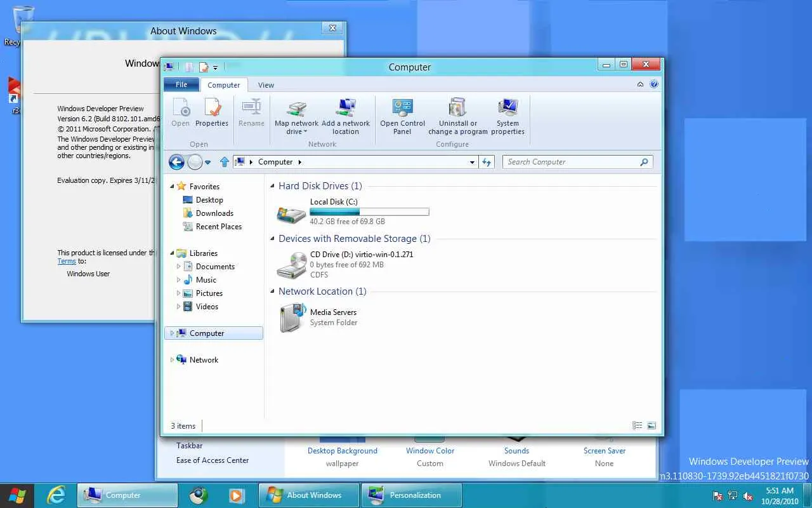
Task: Click the properties icon in the title bar
Action: click(x=204, y=67)
